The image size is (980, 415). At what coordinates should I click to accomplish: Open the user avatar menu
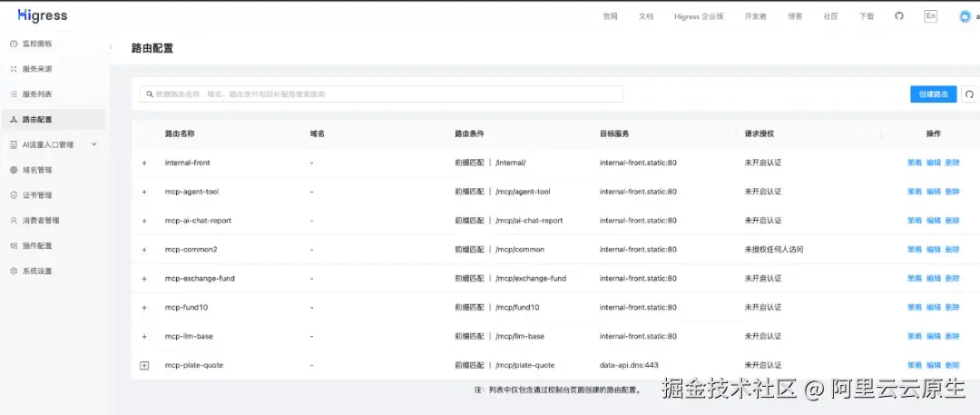coord(965,17)
